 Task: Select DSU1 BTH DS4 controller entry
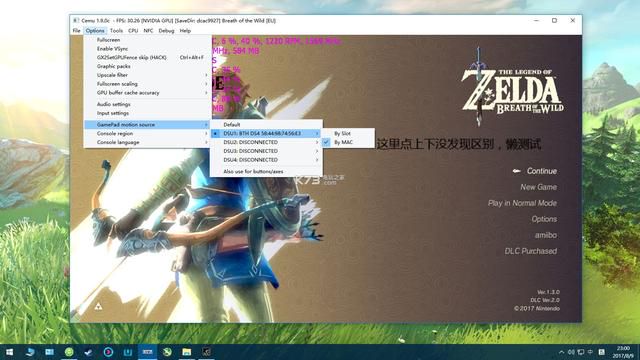[x=266, y=133]
